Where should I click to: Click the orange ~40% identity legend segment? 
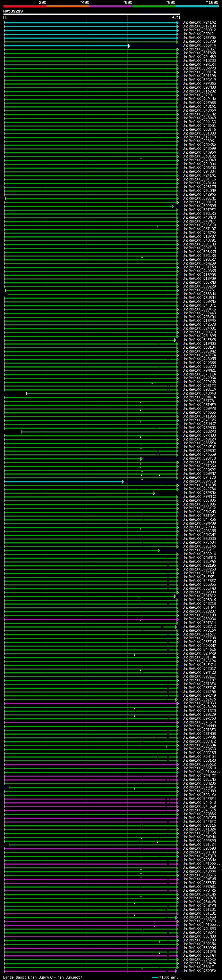(x=68, y=6)
